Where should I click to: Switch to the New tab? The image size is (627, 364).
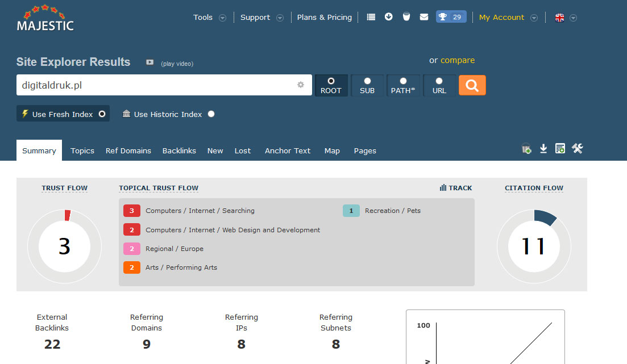(215, 150)
